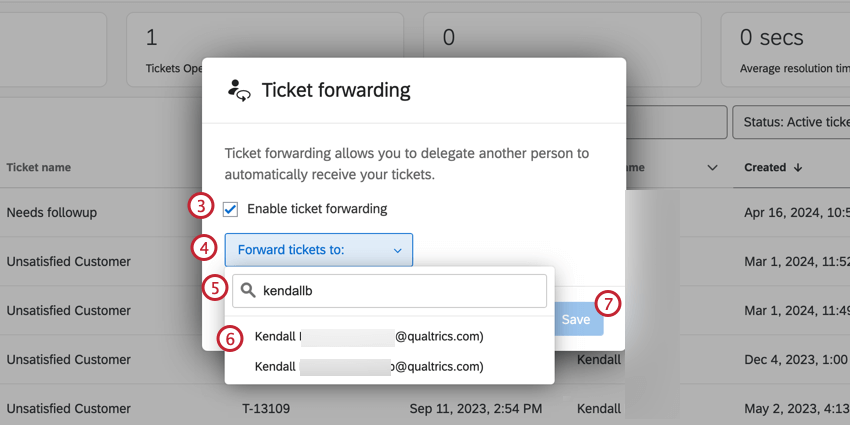The width and height of the screenshot is (850, 425).
Task: Open the Forward tickets to dropdown
Action: pyautogui.click(x=318, y=250)
